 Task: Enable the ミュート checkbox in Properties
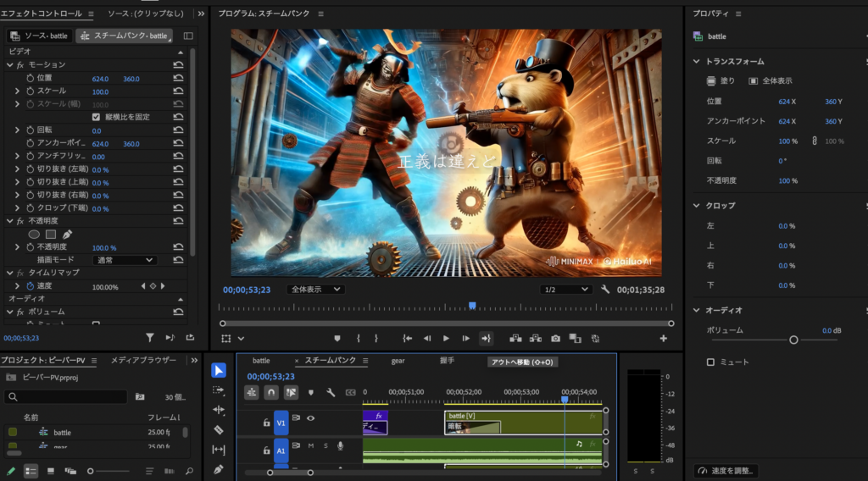pos(710,362)
